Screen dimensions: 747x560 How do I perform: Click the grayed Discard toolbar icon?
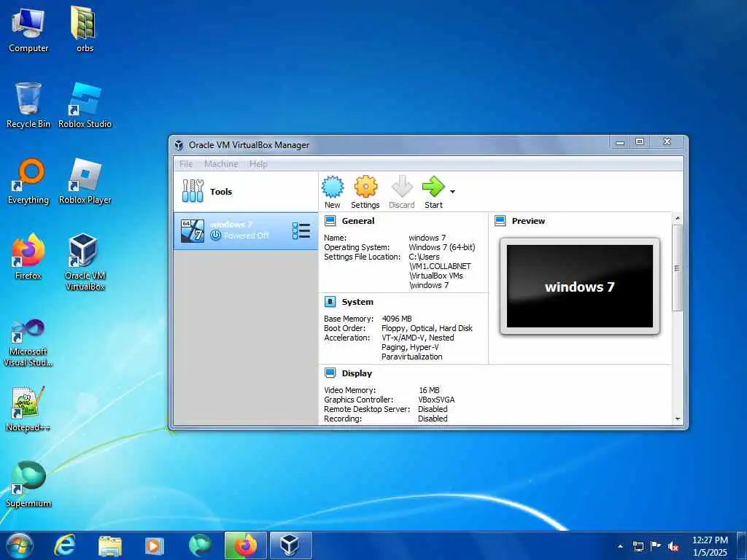click(x=402, y=187)
